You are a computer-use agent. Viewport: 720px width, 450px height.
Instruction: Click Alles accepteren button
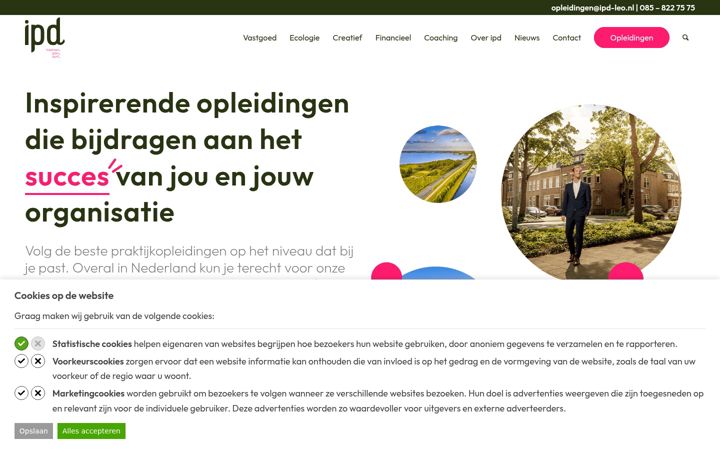[91, 431]
